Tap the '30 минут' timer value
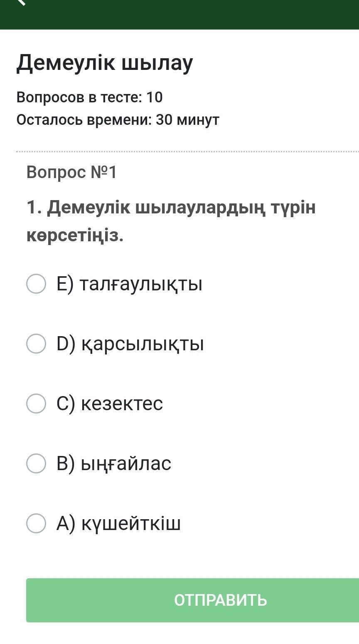 (187, 120)
